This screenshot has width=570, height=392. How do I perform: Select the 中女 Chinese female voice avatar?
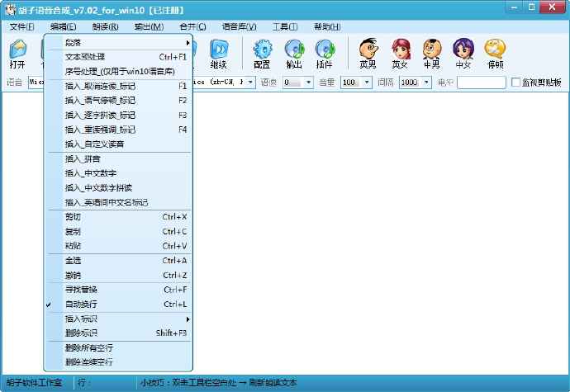pyautogui.click(x=463, y=51)
